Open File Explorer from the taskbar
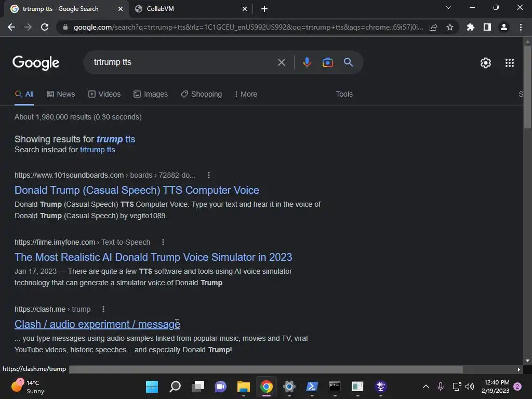This screenshot has height=399, width=532. 243,387
